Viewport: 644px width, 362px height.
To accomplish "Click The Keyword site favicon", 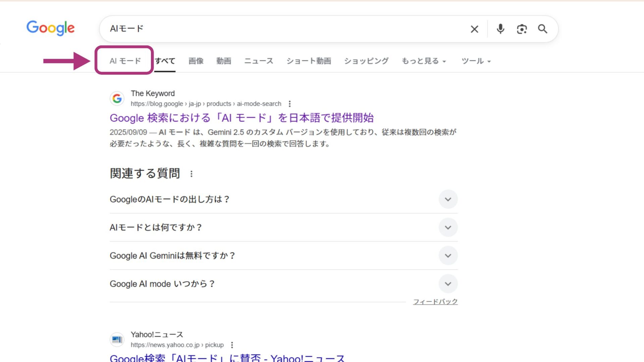I will (x=117, y=99).
